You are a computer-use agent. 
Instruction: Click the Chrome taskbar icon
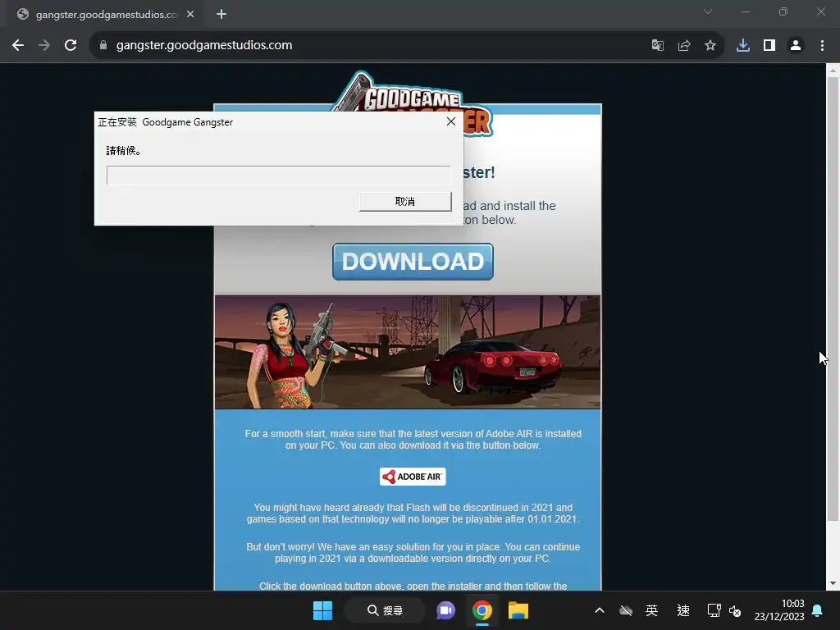(482, 610)
